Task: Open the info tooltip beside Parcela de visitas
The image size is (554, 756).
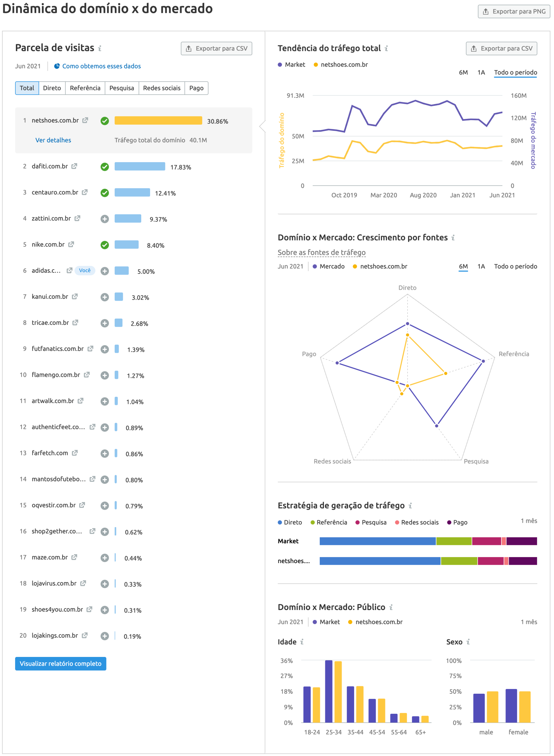Action: [100, 48]
